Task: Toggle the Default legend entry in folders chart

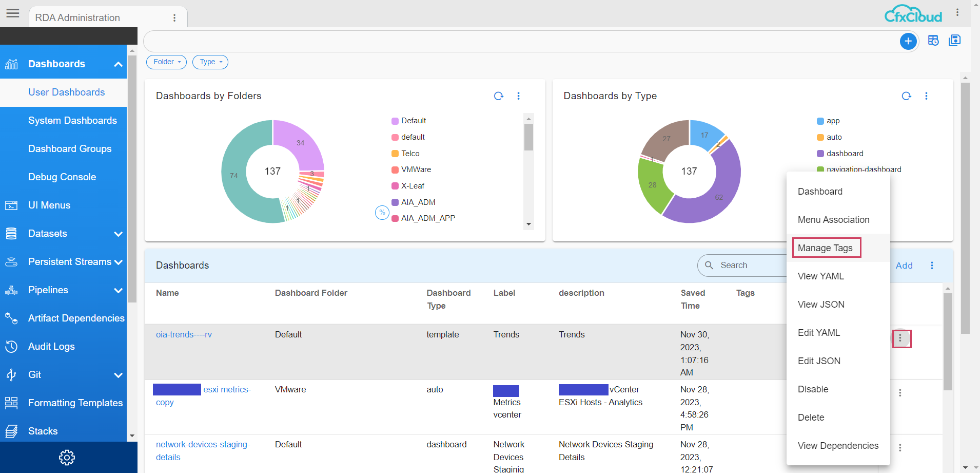Action: [x=413, y=121]
